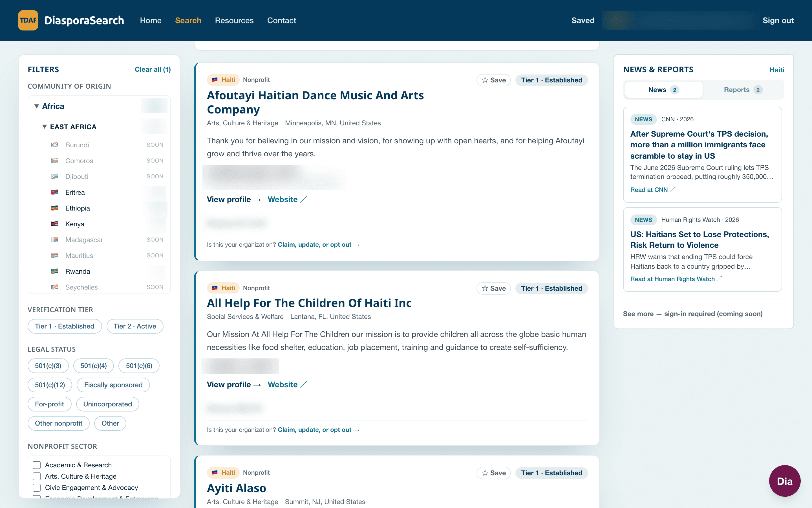
Task: Open Resources in navigation
Action: [x=234, y=21]
